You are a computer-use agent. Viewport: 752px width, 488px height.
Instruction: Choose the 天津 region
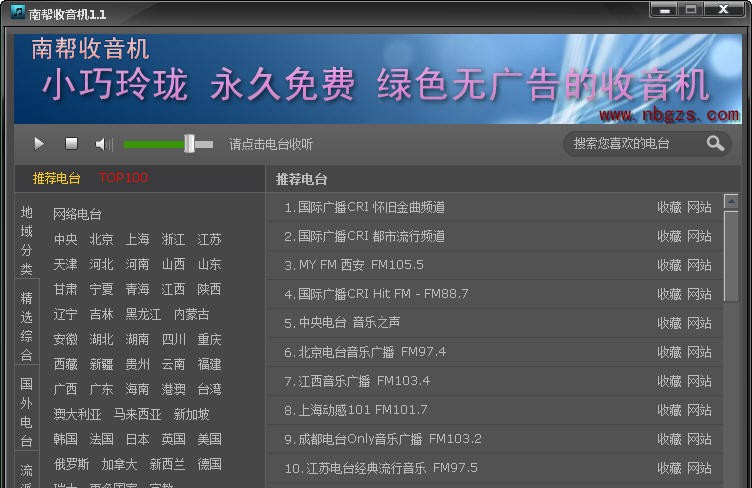[x=65, y=264]
